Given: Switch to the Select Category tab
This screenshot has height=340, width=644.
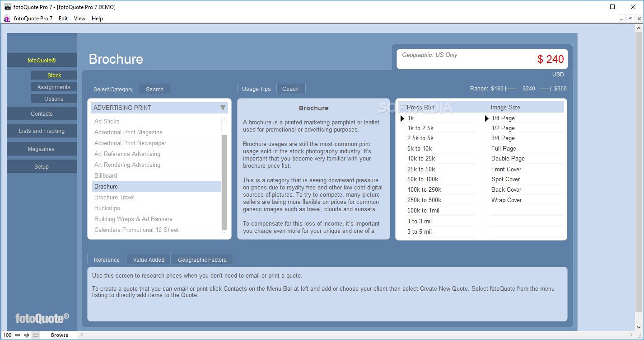Looking at the screenshot, I should pyautogui.click(x=113, y=89).
